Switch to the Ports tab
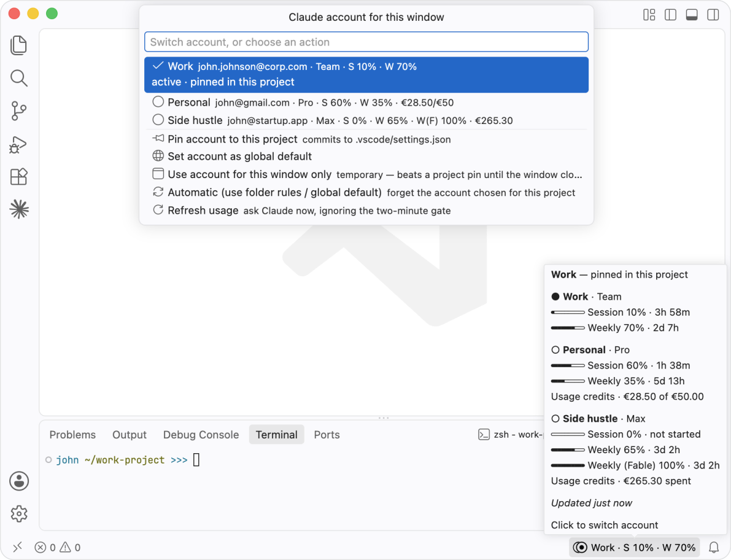731x560 pixels. pos(327,435)
